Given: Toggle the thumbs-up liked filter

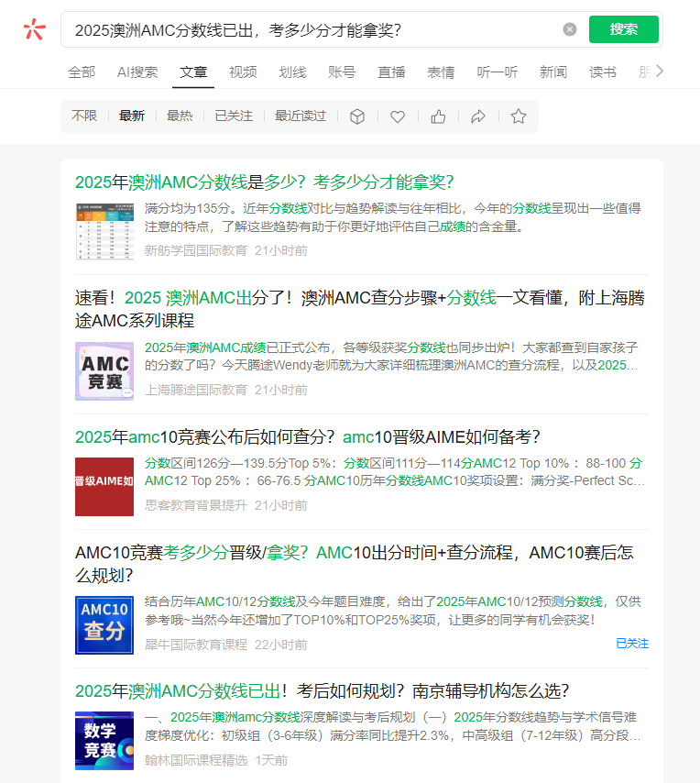Looking at the screenshot, I should click(438, 116).
